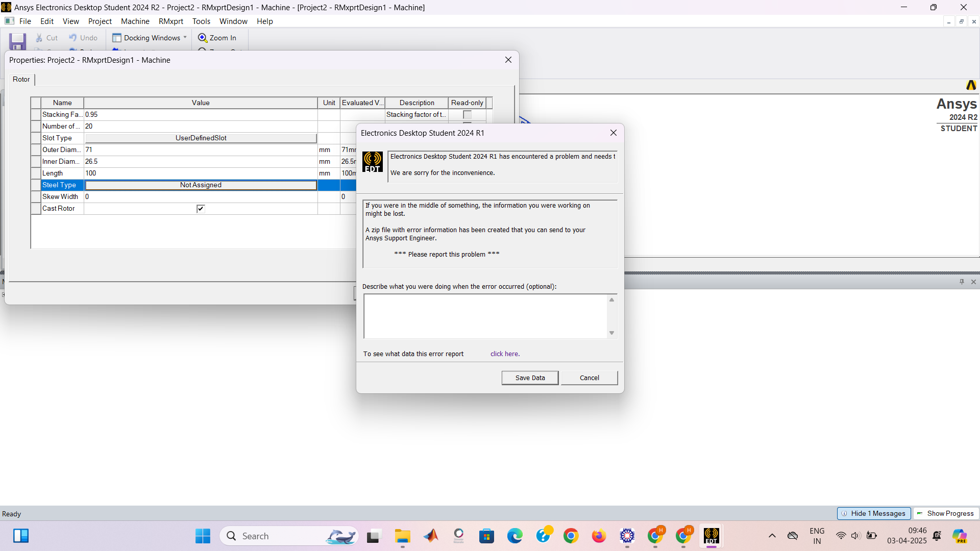
Task: Click the Cut toolbar item
Action: click(47, 38)
